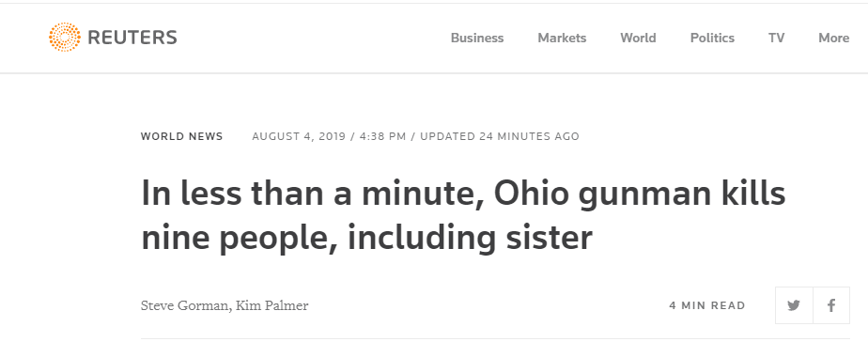
Task: Click the 4 MIN READ label
Action: coord(707,305)
